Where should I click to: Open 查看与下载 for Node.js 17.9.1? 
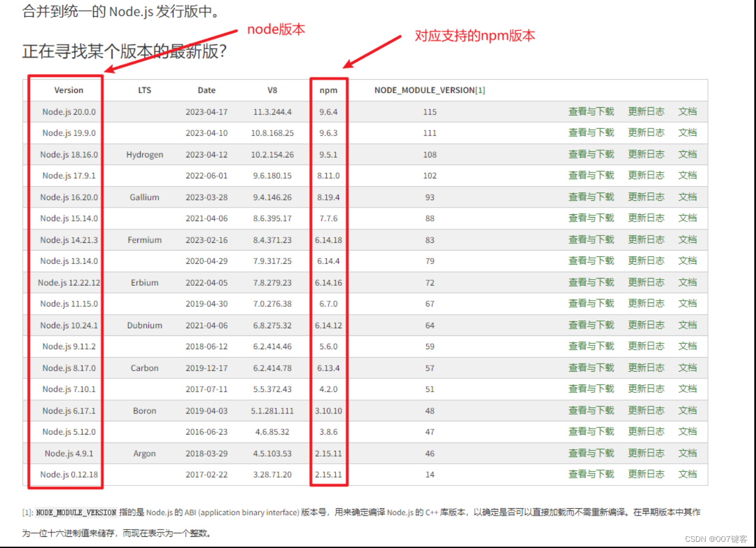591,175
